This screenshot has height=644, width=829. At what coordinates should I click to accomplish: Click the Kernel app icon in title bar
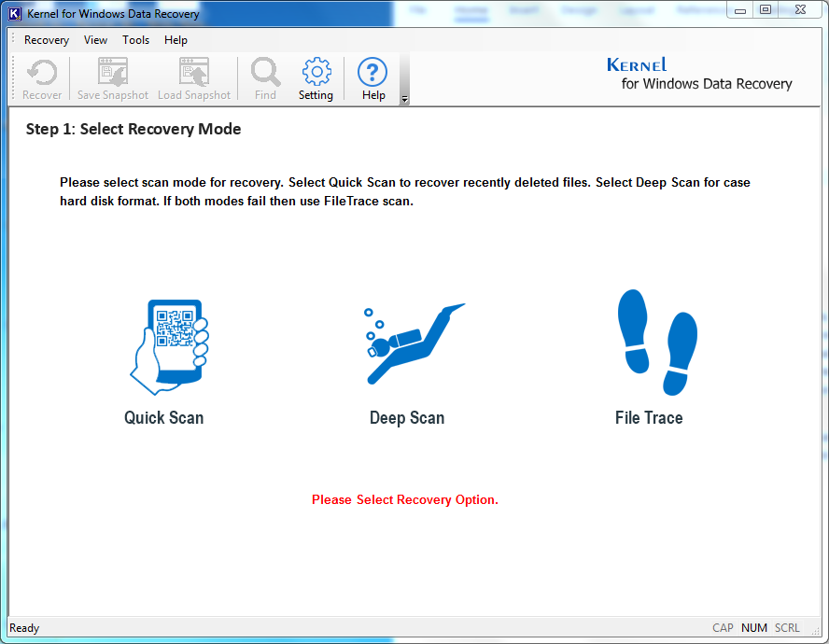tap(15, 14)
